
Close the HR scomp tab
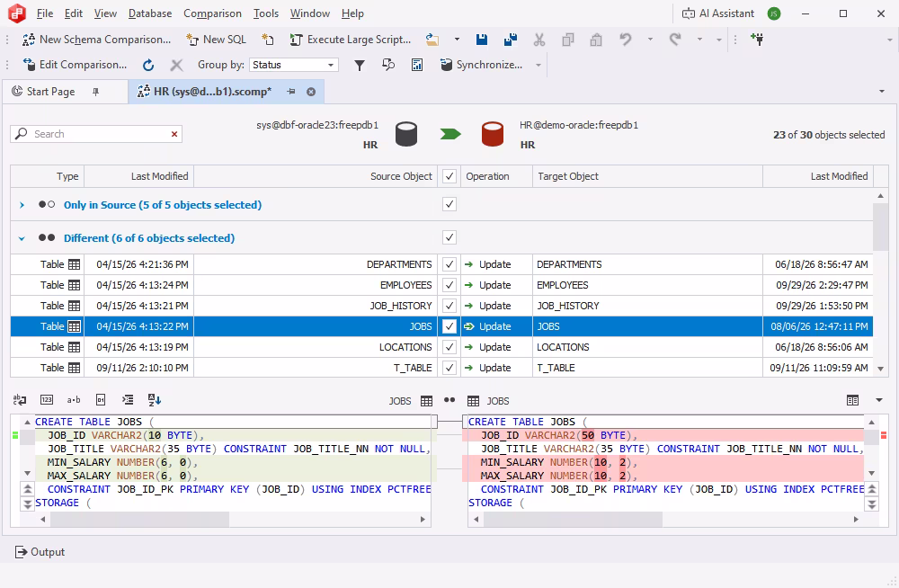311,91
